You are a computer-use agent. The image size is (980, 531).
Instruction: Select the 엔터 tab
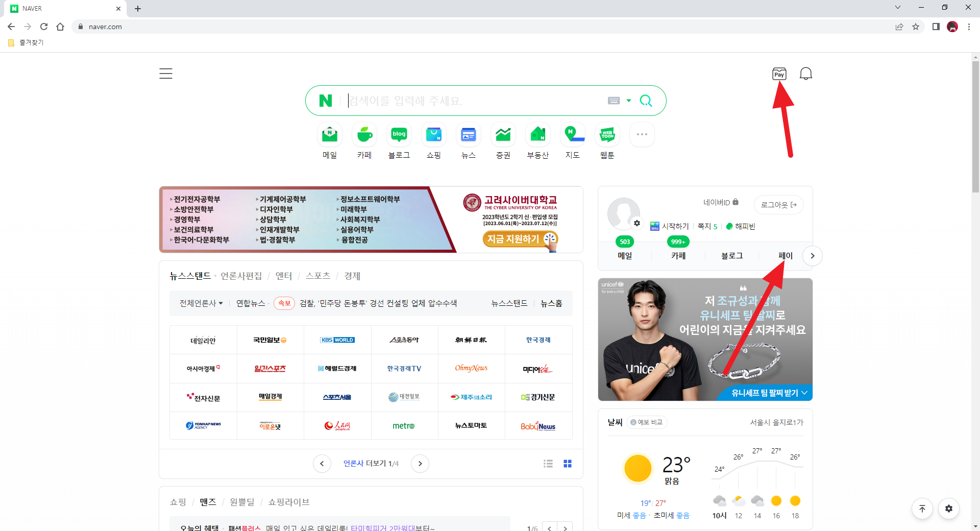284,276
